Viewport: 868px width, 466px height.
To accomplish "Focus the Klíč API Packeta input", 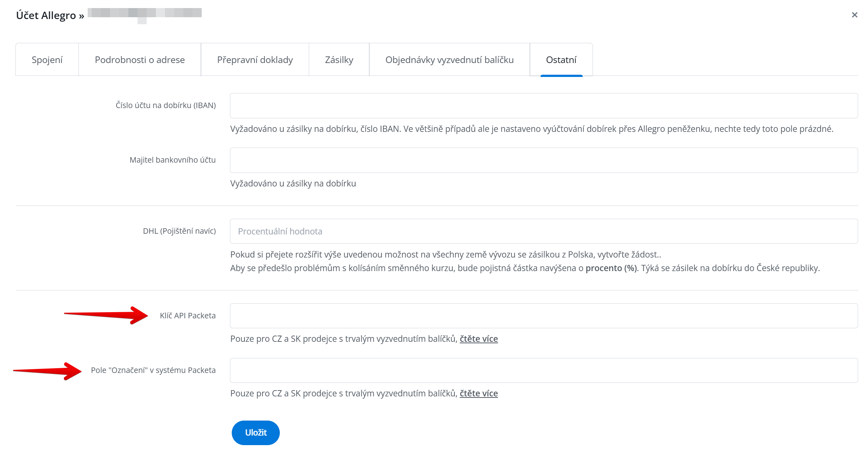I will (543, 316).
